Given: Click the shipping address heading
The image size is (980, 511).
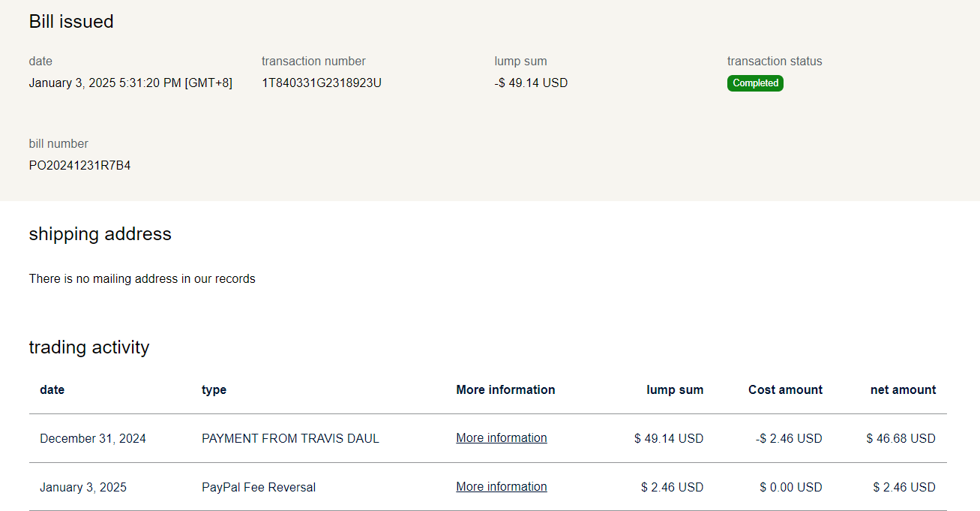Looking at the screenshot, I should (x=100, y=234).
